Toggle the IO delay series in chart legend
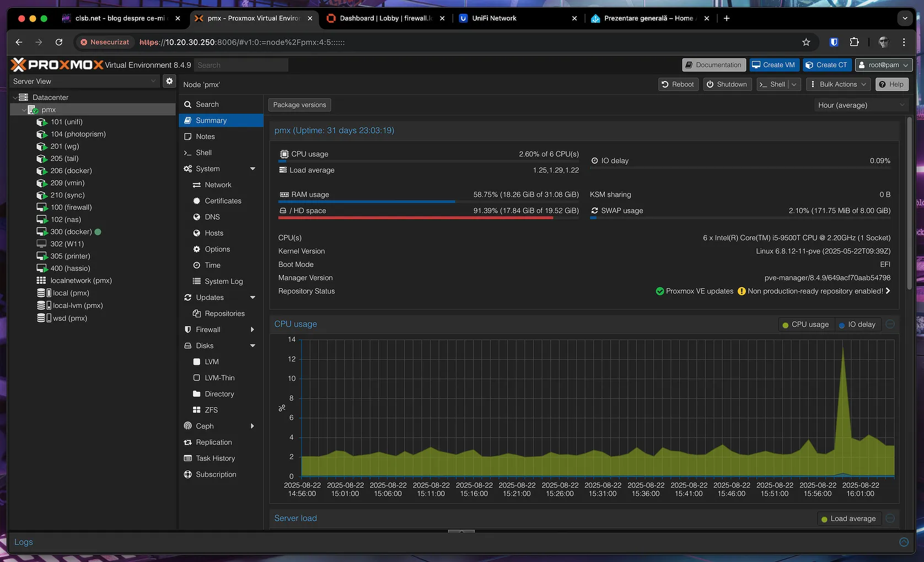Viewport: 924px width, 562px height. pos(857,325)
